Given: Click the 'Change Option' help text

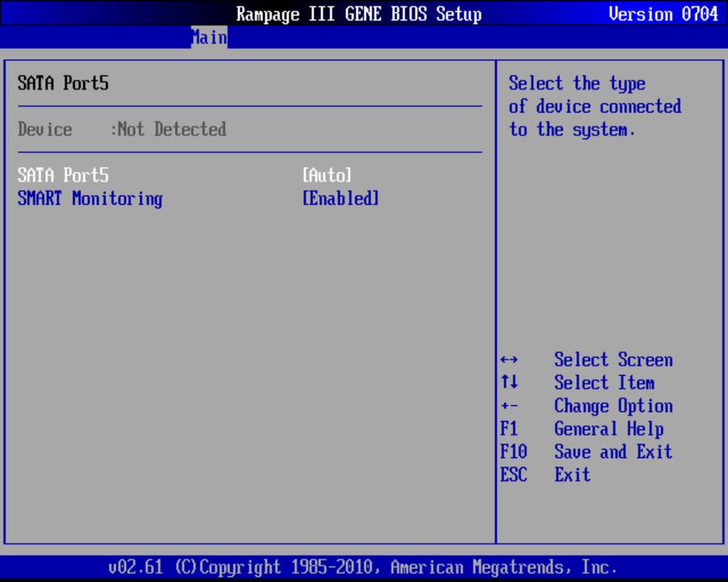Looking at the screenshot, I should coord(613,407).
